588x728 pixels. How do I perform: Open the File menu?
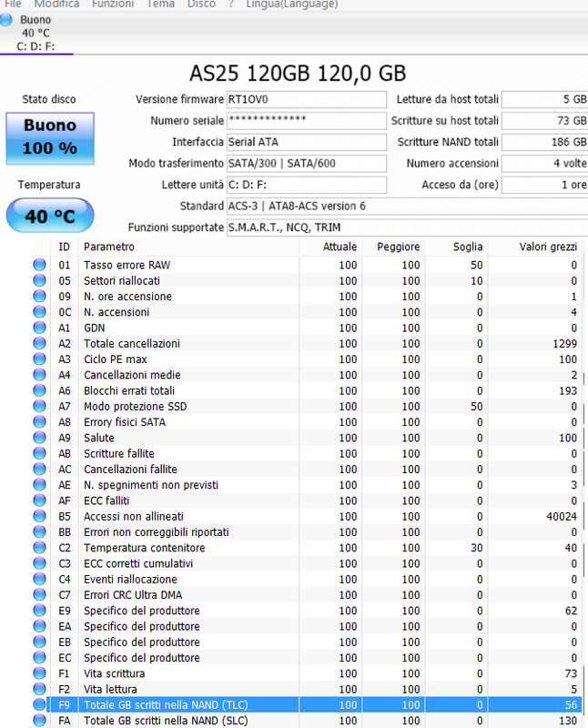(13, 4)
